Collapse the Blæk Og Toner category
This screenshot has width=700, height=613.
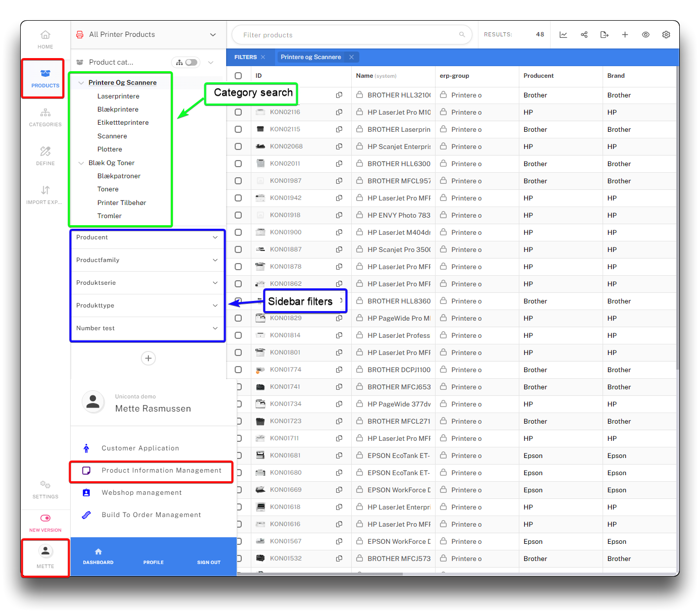pos(81,163)
